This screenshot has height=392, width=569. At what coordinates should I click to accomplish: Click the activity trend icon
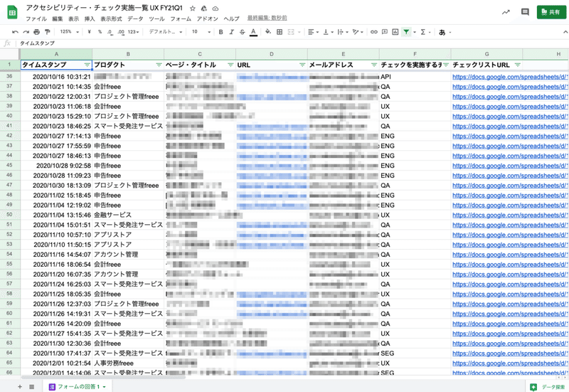coord(506,12)
